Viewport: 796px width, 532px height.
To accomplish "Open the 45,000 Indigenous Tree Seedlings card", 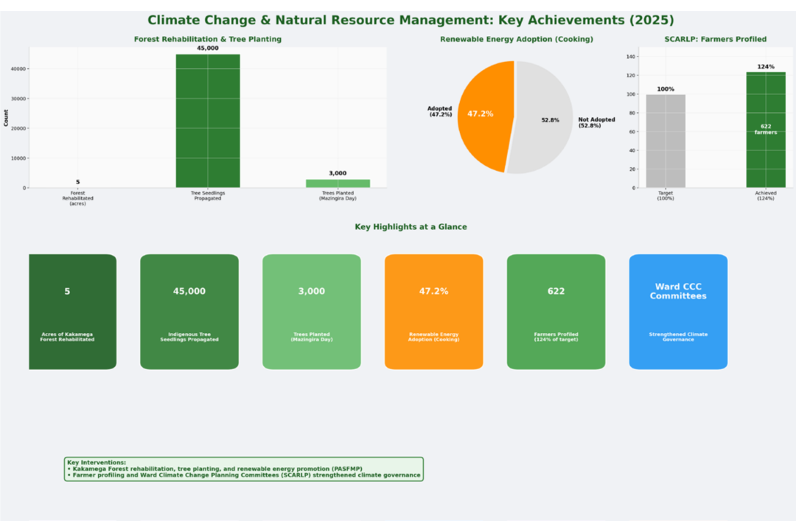I will (189, 312).
